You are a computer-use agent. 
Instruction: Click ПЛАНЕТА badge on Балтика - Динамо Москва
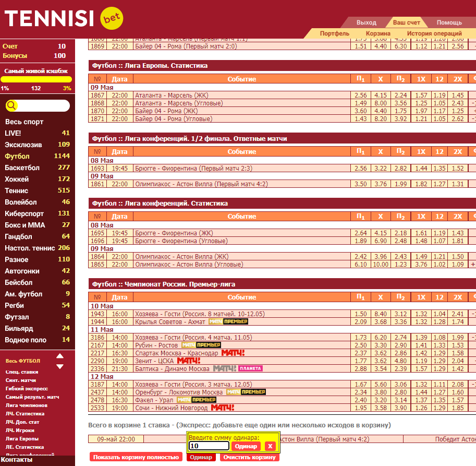click(x=250, y=368)
